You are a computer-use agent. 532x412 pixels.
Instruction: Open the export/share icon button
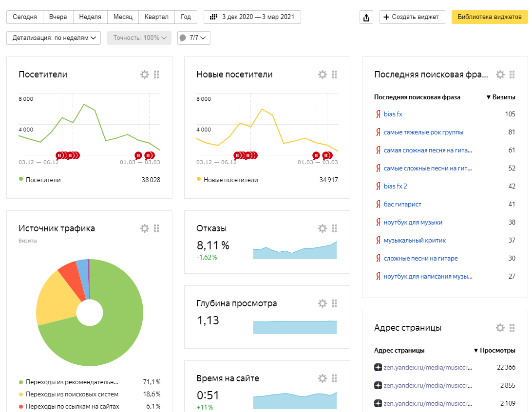coord(366,17)
